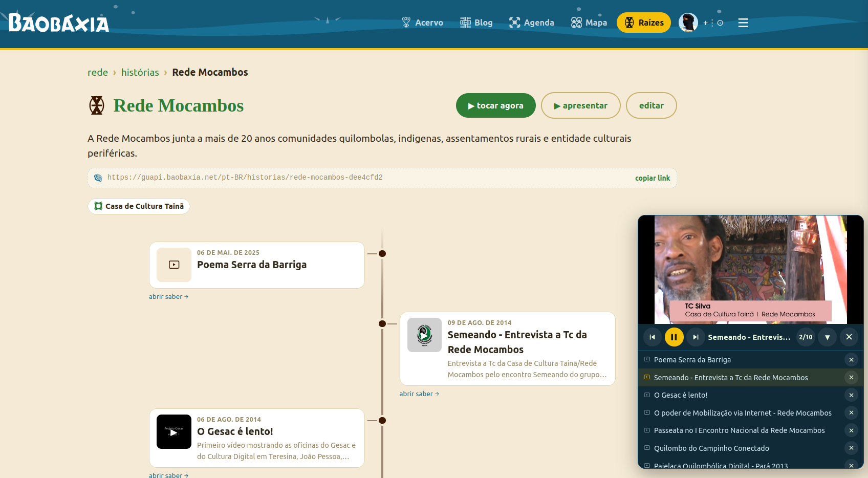Screen dimensions: 868x478
Task: Select 'Semeando - Entrevista a Tc da Rede Mocambos' playlist row
Action: point(741,378)
